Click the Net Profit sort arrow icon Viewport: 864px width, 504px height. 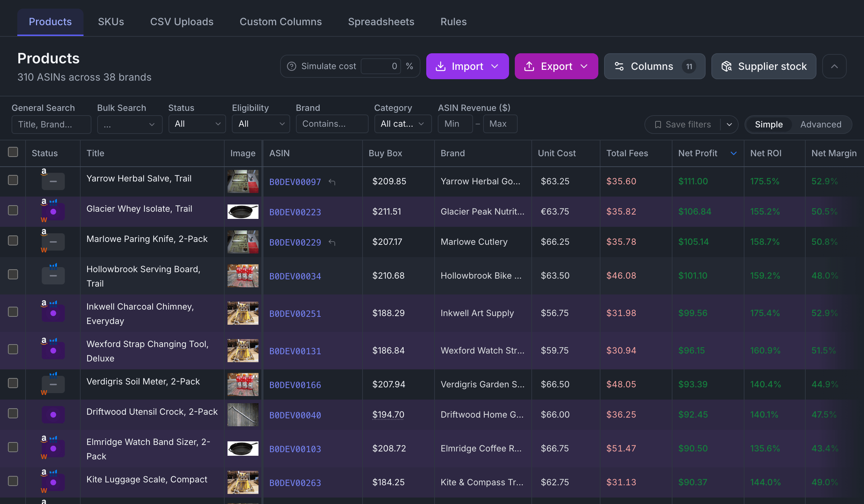coord(733,153)
